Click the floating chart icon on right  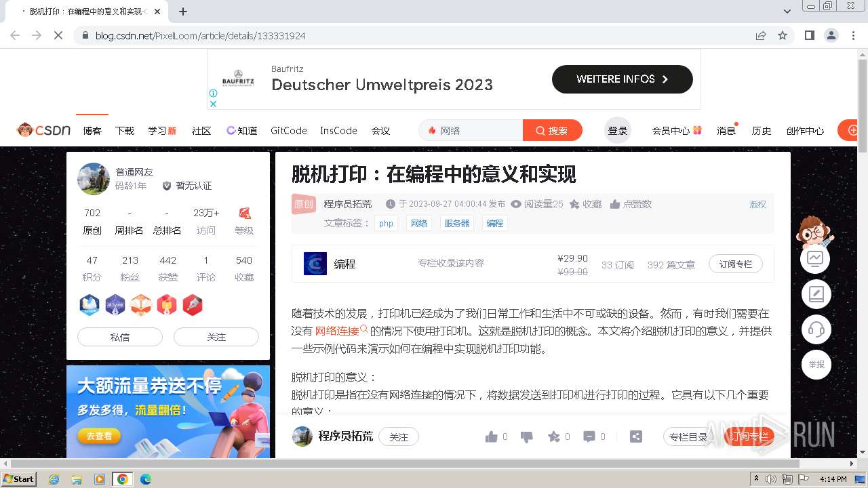815,258
